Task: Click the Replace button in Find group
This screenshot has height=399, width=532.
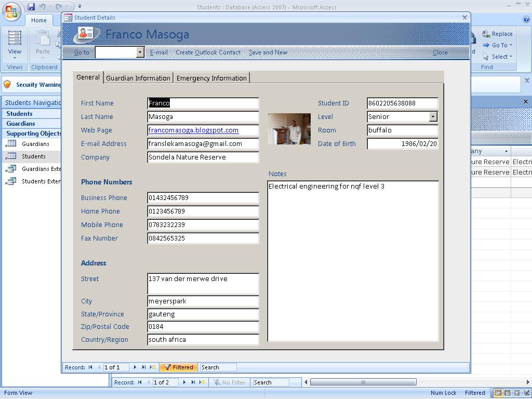Action: [497, 34]
